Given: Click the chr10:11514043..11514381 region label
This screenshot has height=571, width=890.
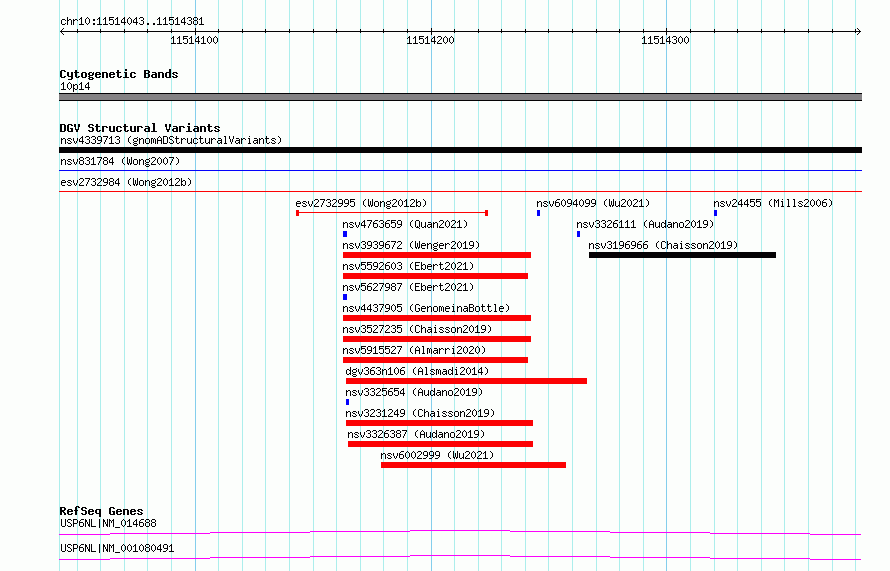Looking at the screenshot, I should pyautogui.click(x=132, y=22).
